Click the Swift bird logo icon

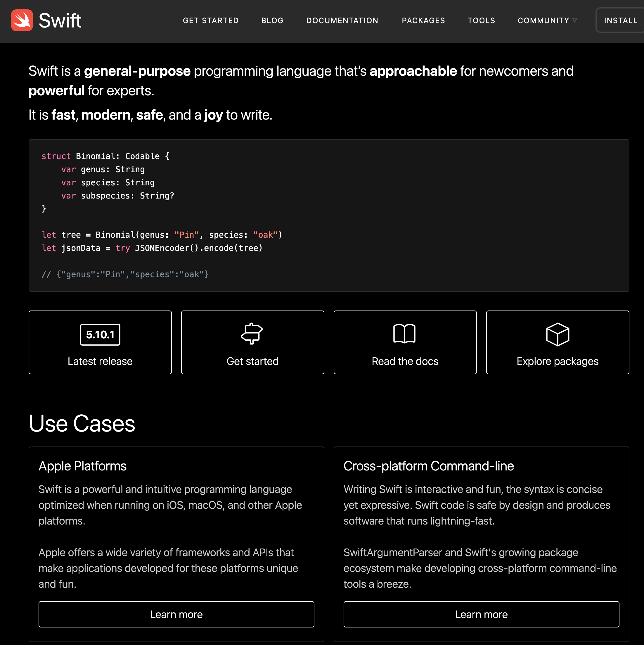point(22,20)
